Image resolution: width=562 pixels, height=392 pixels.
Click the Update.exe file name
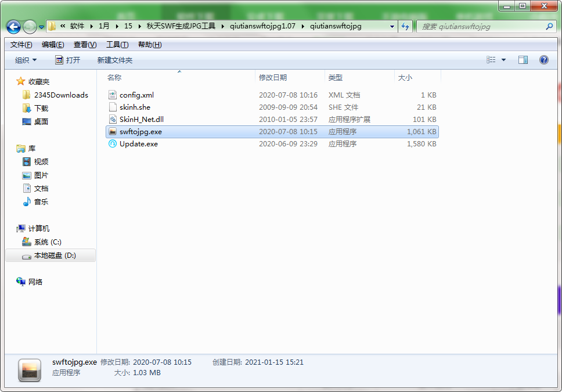tap(139, 144)
